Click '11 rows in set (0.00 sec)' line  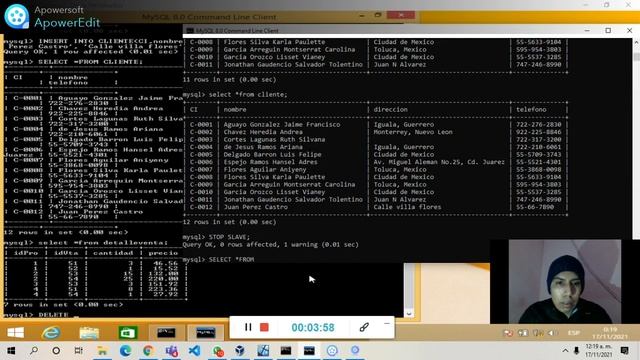click(x=229, y=80)
